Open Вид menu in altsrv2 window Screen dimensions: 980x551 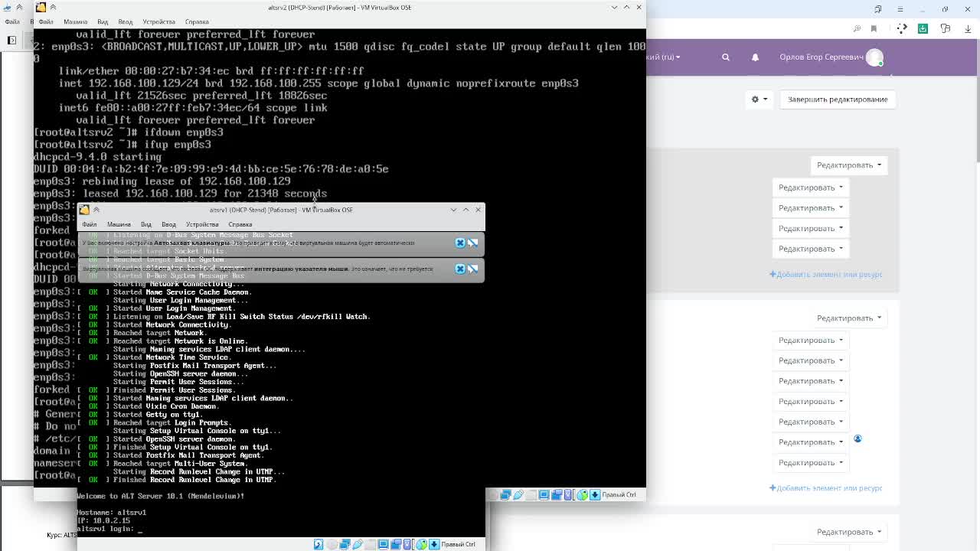point(103,21)
